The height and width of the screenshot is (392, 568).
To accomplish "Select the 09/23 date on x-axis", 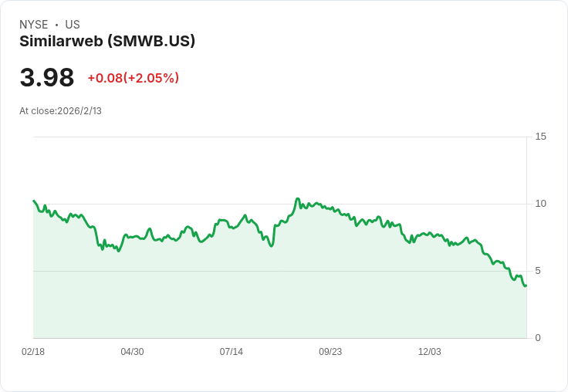I will point(330,352).
